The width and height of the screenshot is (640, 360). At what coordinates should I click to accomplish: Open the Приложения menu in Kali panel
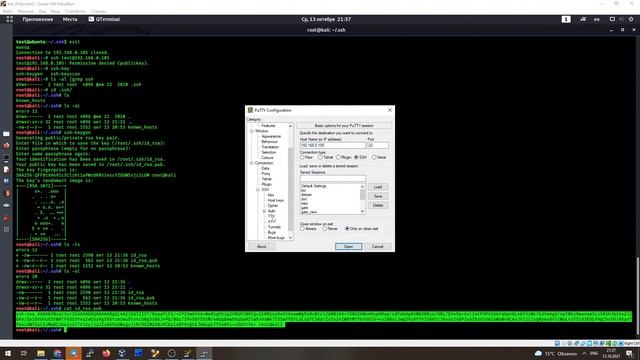point(38,19)
